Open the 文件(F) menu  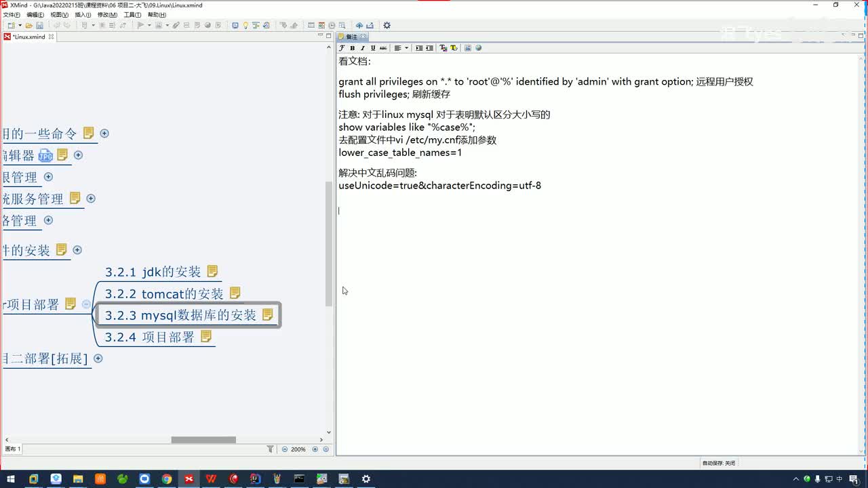coord(12,14)
